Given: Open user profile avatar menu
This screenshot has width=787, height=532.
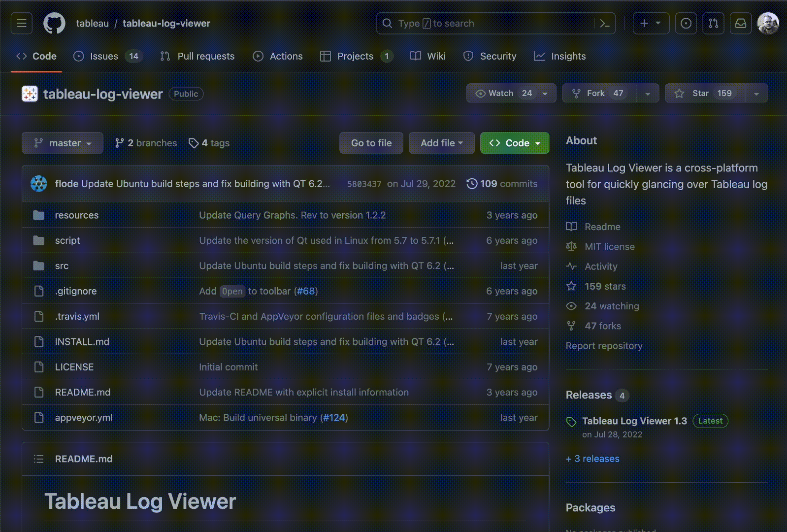Looking at the screenshot, I should click(768, 23).
